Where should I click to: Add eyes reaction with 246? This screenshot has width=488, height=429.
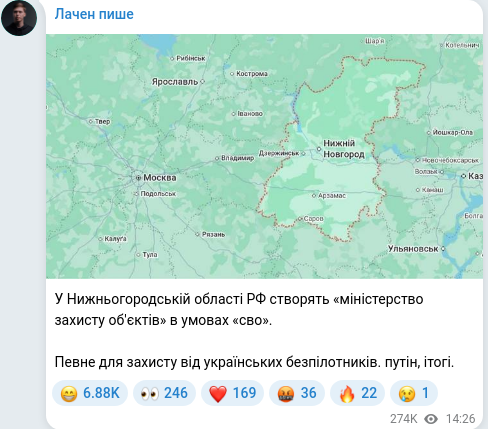tap(164, 393)
